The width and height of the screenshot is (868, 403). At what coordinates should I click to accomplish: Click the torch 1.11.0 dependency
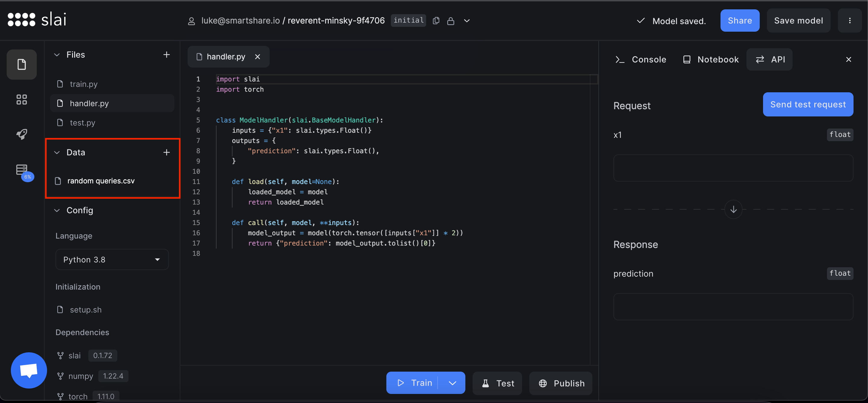pos(87,396)
